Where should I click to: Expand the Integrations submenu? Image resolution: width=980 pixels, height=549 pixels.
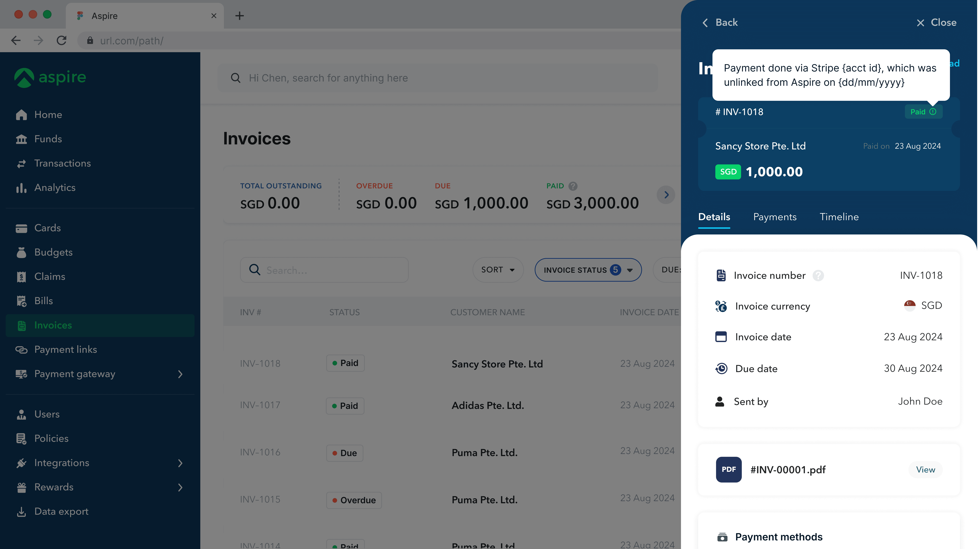click(x=180, y=463)
